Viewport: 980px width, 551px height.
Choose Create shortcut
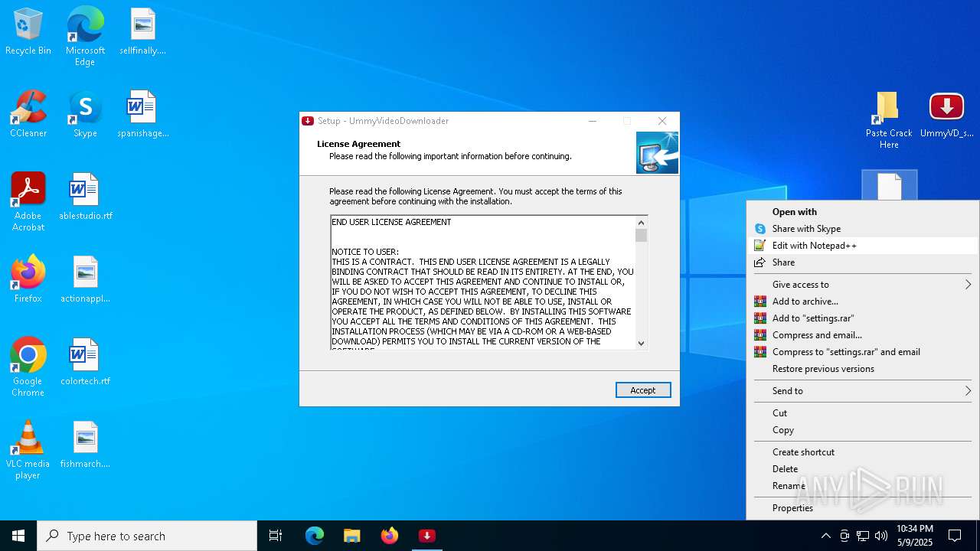(863, 452)
